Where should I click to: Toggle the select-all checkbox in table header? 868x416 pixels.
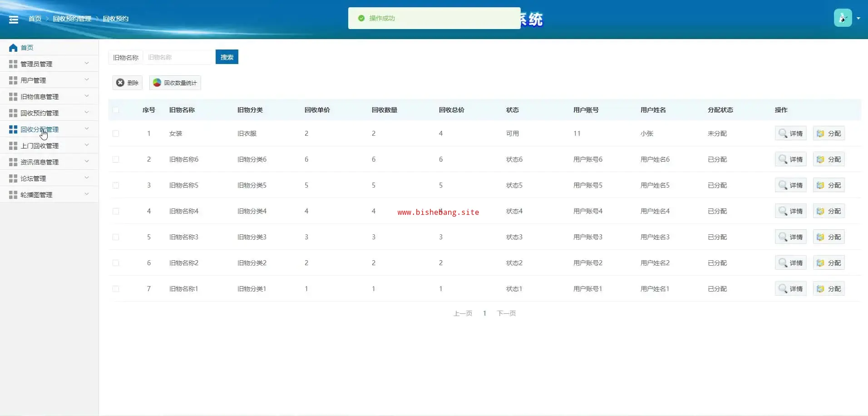point(116,110)
